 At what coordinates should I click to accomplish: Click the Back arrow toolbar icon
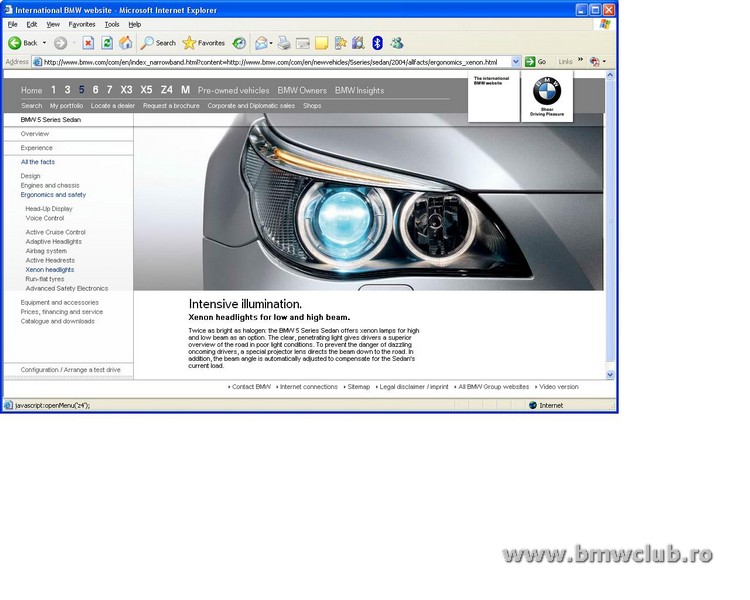[15, 43]
